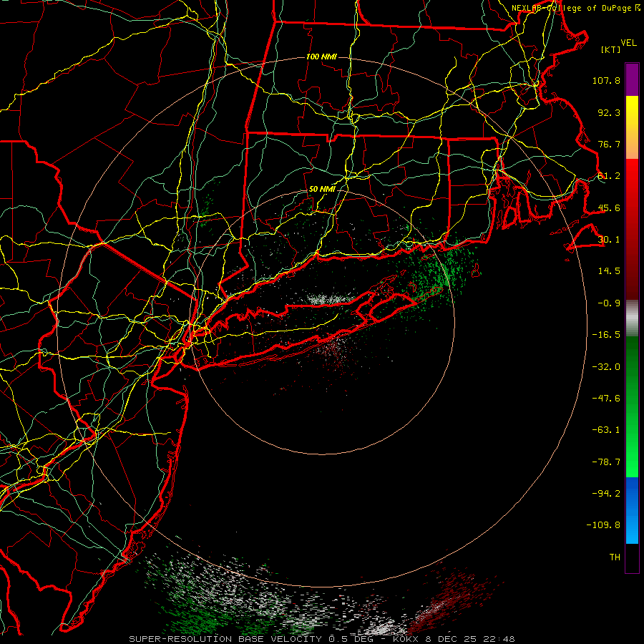This screenshot has width=644, height=644.
Task: Click the -16.5 velocity scale value
Action: [606, 335]
